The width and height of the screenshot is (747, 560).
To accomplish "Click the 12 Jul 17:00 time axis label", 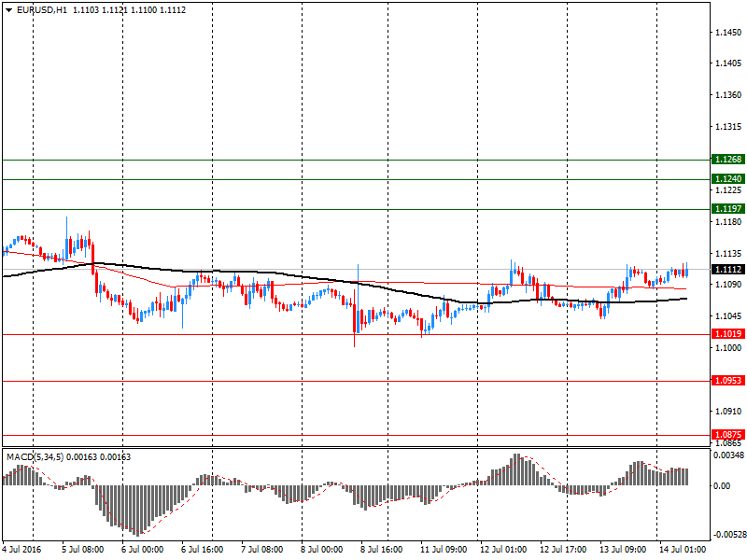I will coord(563,550).
